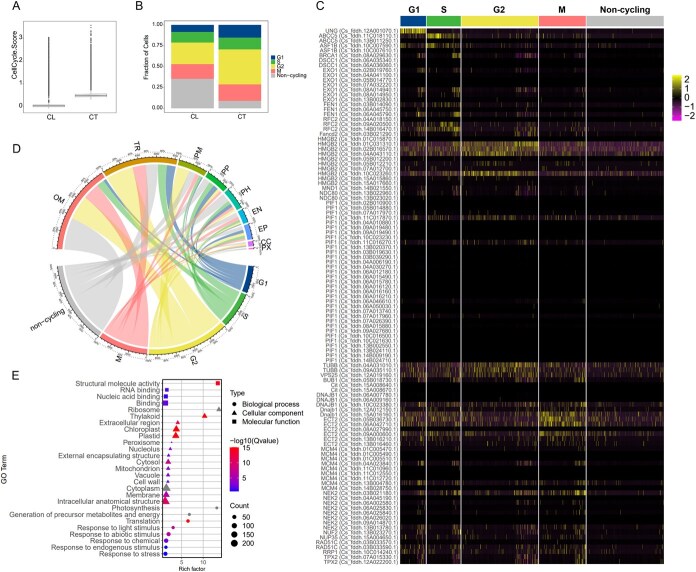Click the Chloroplast GO term

tap(142, 430)
